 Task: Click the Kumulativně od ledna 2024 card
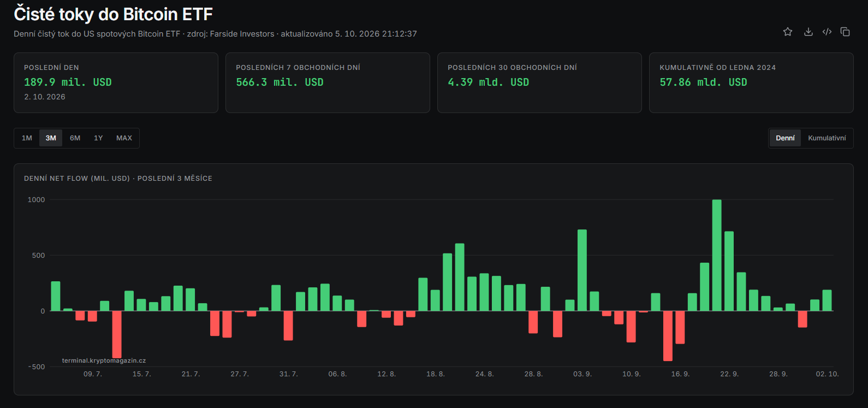(751, 82)
